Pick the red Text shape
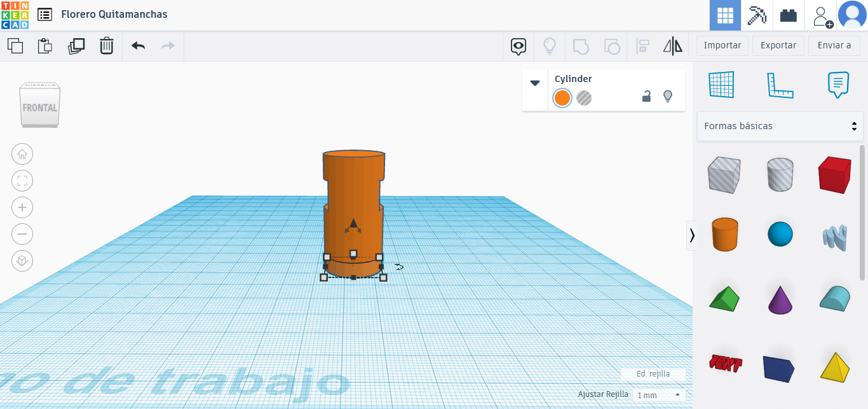 pos(726,363)
